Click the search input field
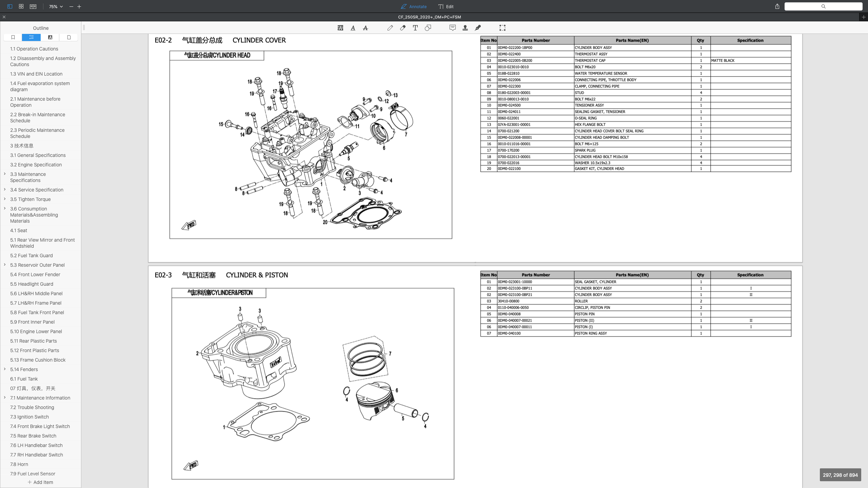 tap(823, 6)
